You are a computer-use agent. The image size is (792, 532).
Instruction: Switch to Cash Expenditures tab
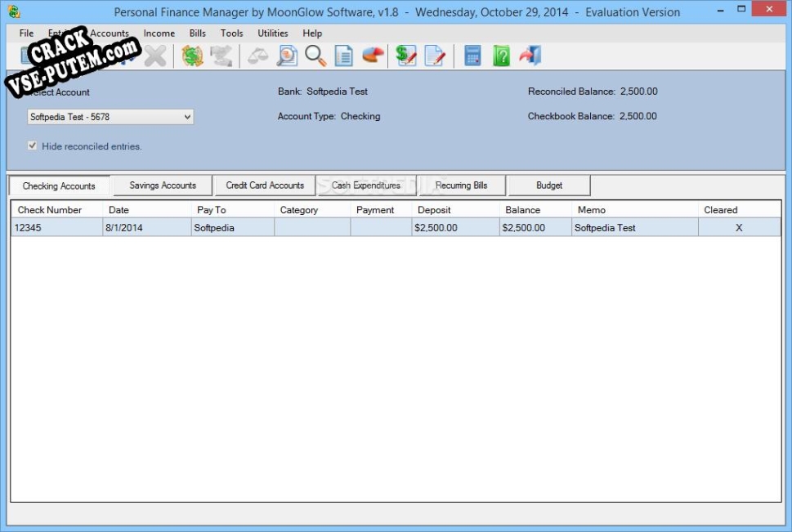[x=366, y=186]
